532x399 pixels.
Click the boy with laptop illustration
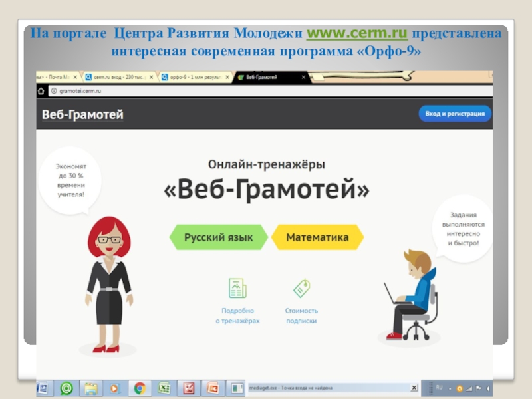[410, 295]
